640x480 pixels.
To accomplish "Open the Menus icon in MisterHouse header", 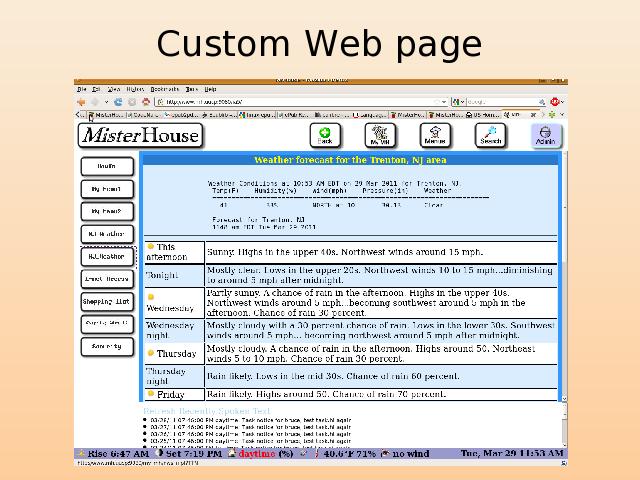I will (x=435, y=135).
